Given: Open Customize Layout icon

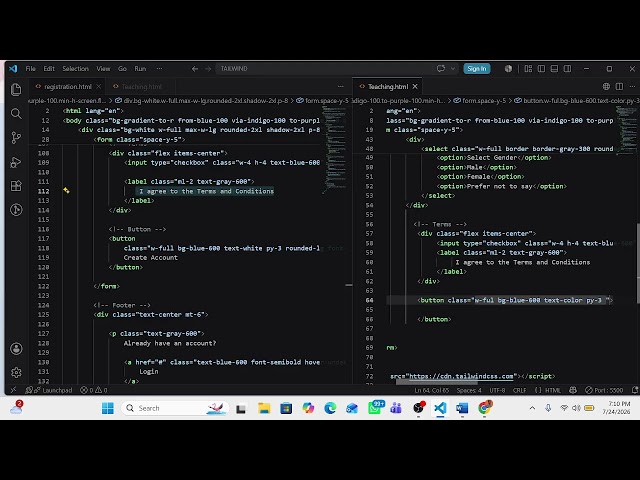Looking at the screenshot, I should 528,69.
